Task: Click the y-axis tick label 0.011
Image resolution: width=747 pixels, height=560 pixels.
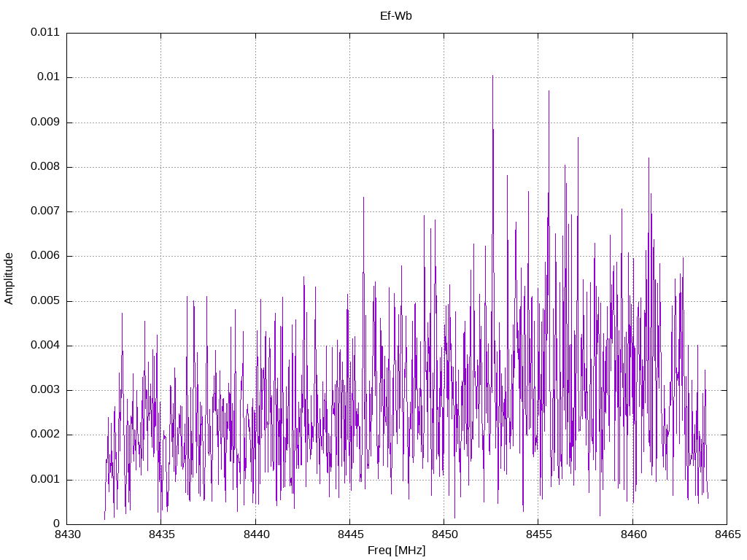Action: coord(45,32)
